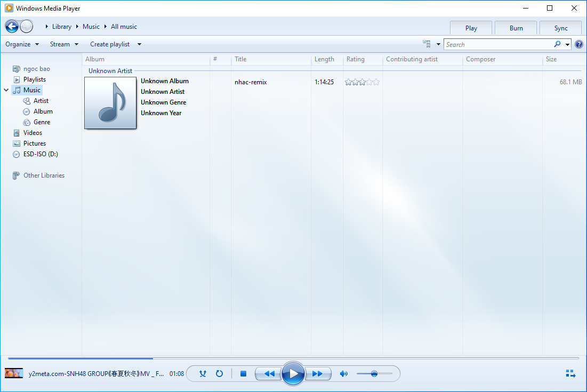Select Videos in the navigation pane
This screenshot has width=587, height=392.
click(33, 133)
